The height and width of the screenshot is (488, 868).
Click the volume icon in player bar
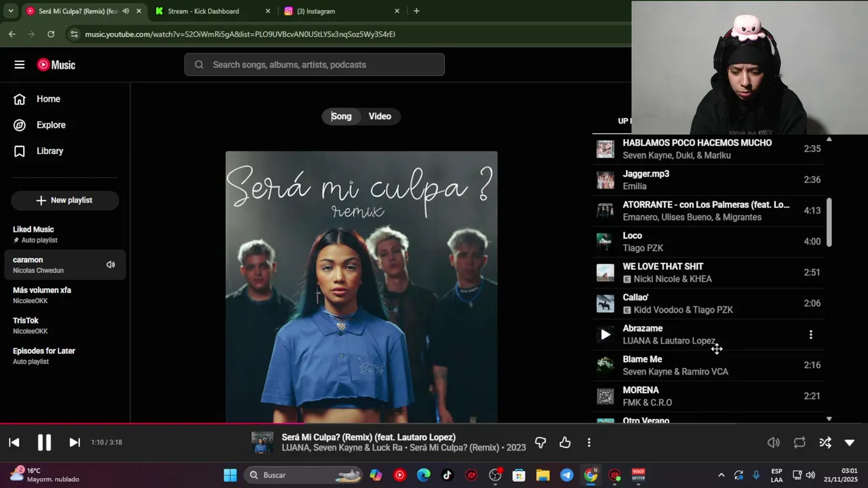click(774, 443)
